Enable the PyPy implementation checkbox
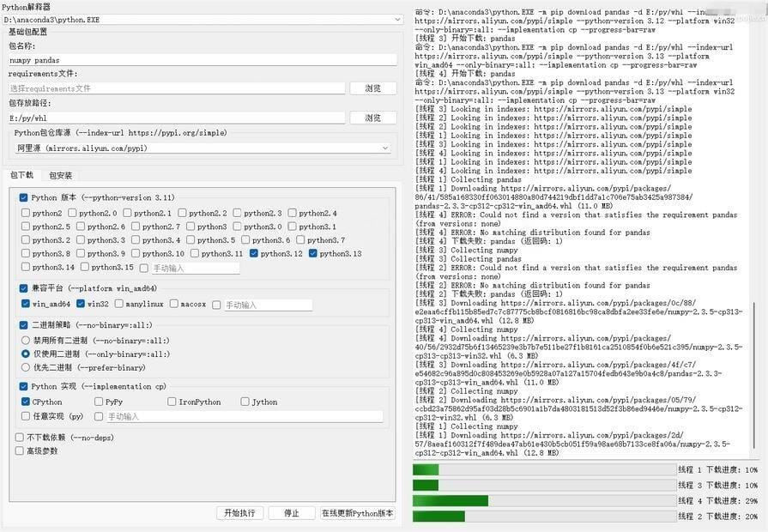 (99, 402)
